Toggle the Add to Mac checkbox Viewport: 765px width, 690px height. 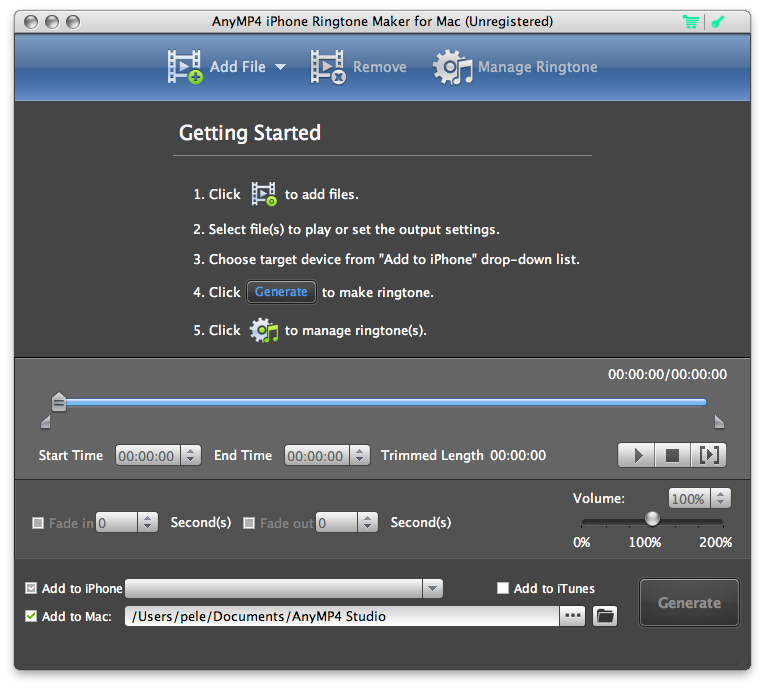point(31,616)
